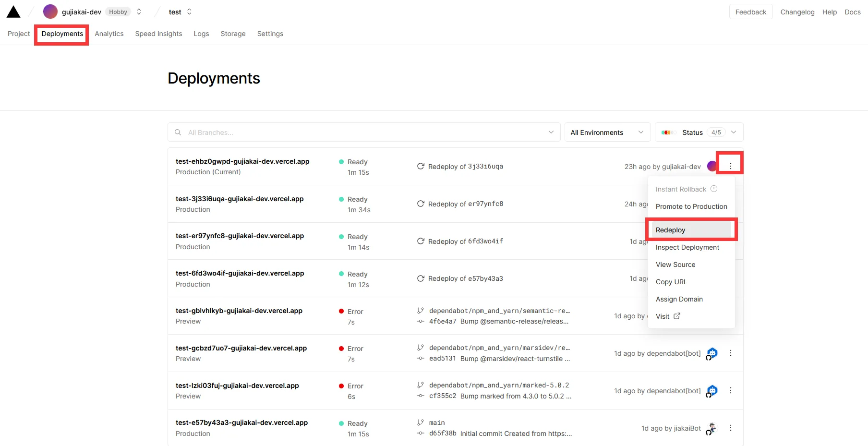Open three-dot menu for test-e57by43a3 deployment
The height and width of the screenshot is (446, 868).
pos(731,428)
